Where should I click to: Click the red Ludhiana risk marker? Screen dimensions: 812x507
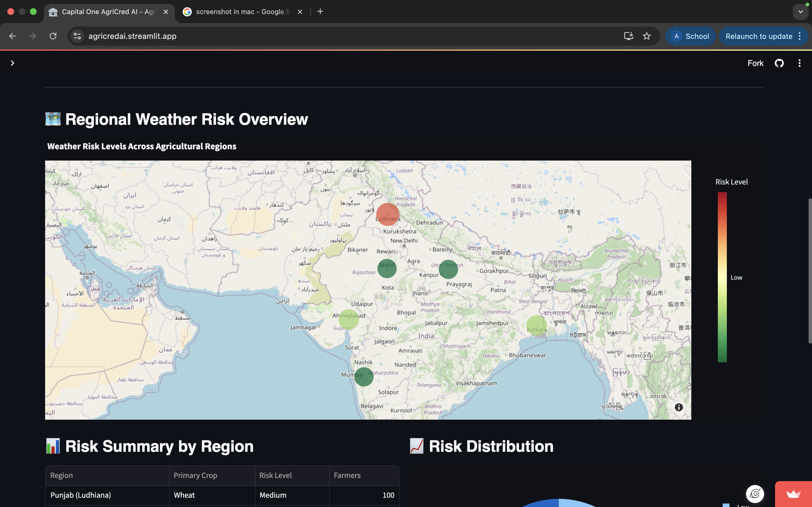(388, 214)
